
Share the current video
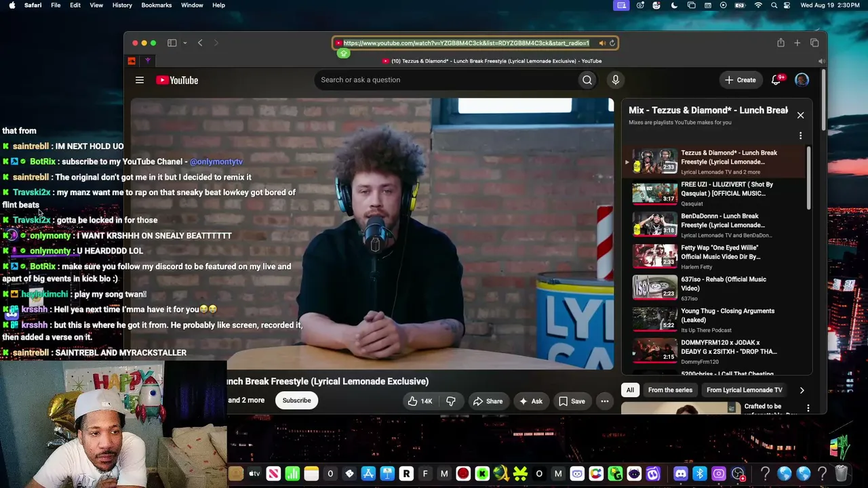pos(488,401)
